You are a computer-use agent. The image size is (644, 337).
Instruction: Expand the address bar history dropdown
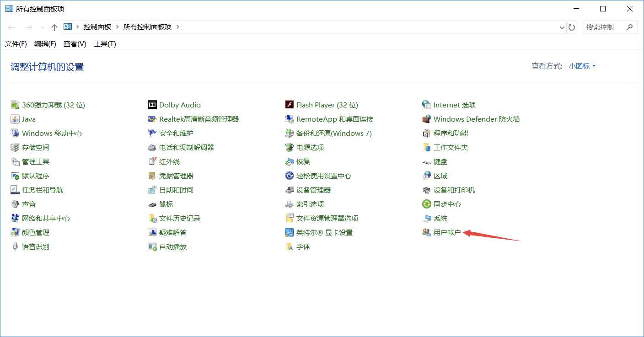pyautogui.click(x=562, y=27)
